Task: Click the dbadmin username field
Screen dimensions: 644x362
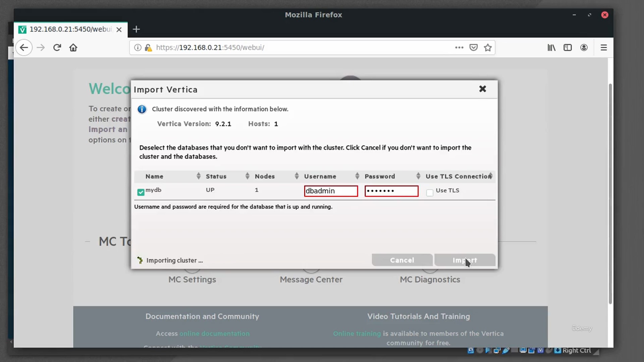Action: [x=331, y=191]
